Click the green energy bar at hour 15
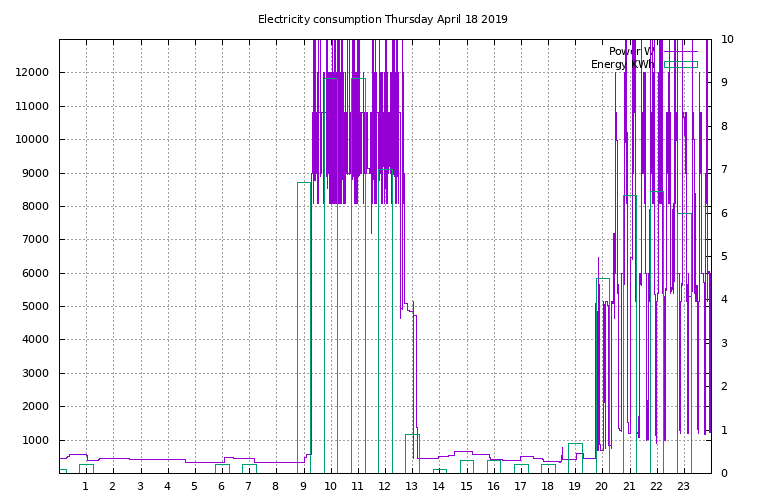Viewport: 768px width, 500px height. coord(467,467)
